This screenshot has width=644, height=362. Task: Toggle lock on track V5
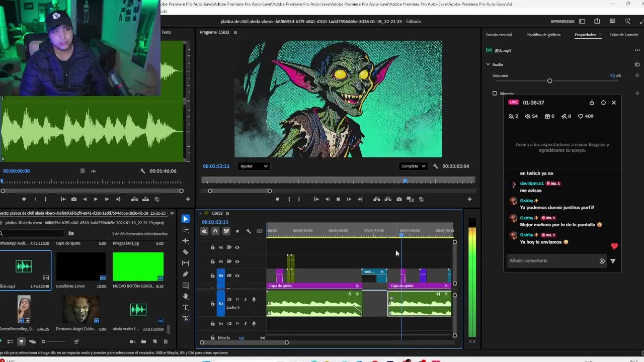[x=212, y=261]
